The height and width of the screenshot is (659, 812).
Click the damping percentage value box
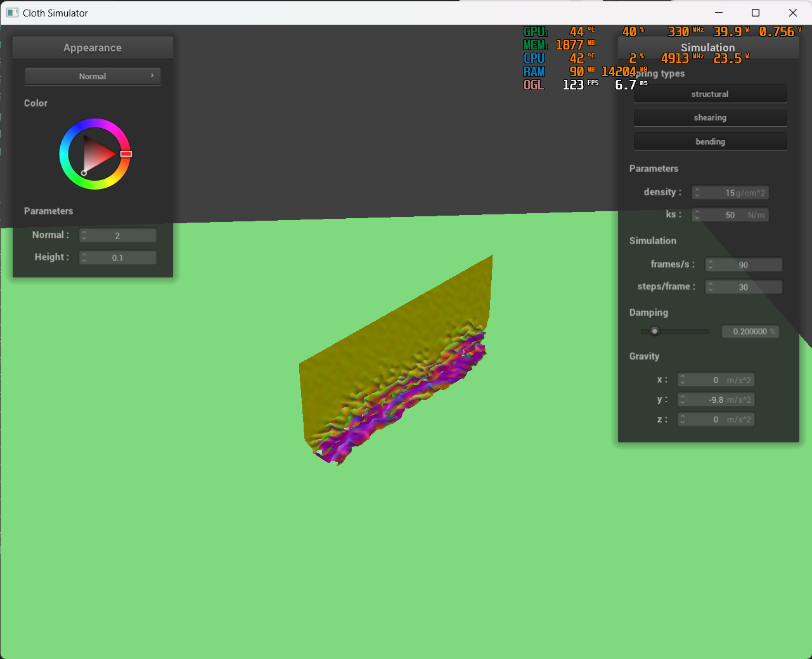751,331
